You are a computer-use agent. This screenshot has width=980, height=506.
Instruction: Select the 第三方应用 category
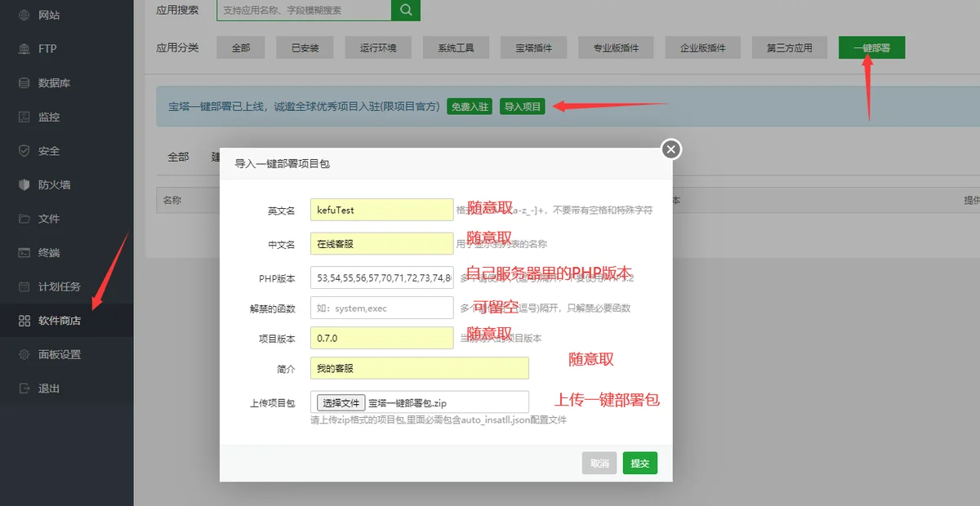(x=790, y=47)
